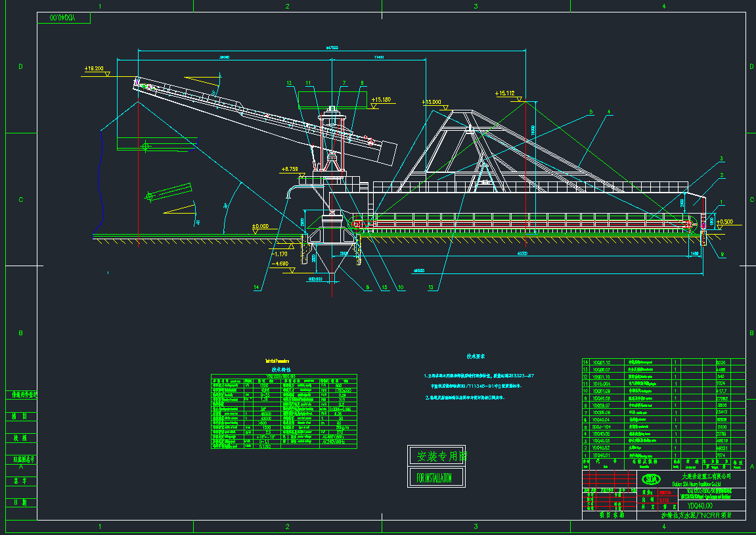Click the 沙特北方水泥厂NCRR项目 project name
The height and width of the screenshot is (535, 756).
tap(696, 515)
